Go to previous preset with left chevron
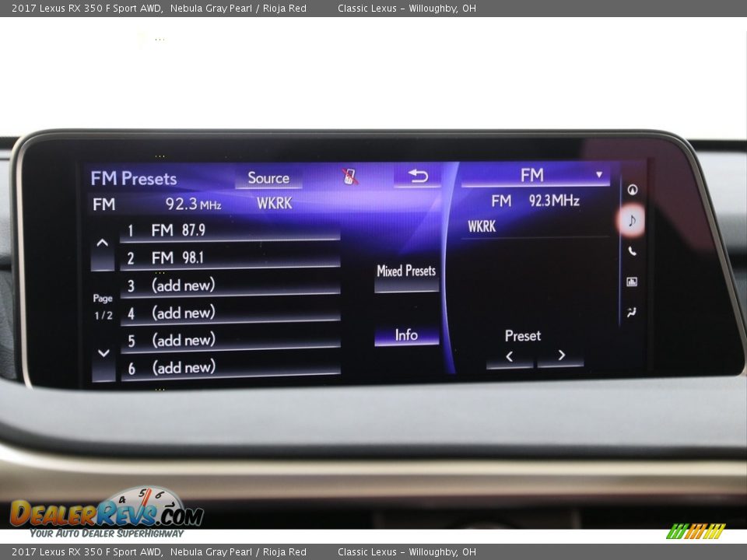Viewport: 747px width, 560px height. [x=509, y=357]
